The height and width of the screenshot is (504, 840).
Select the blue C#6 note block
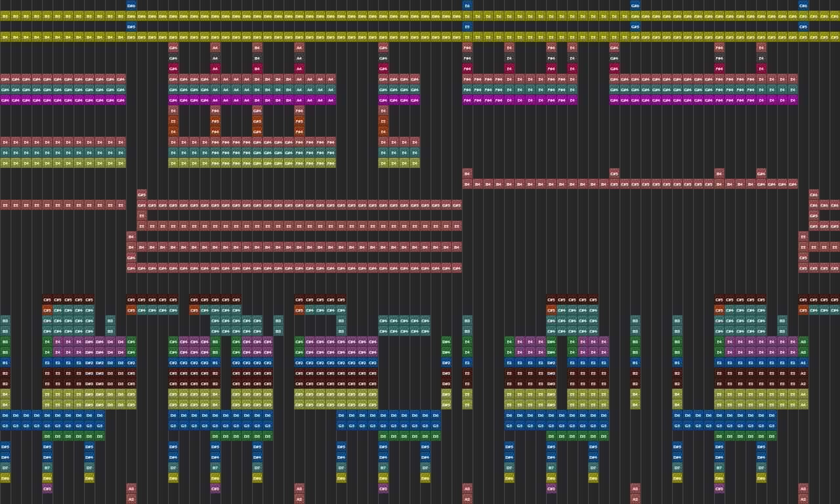(803, 5)
